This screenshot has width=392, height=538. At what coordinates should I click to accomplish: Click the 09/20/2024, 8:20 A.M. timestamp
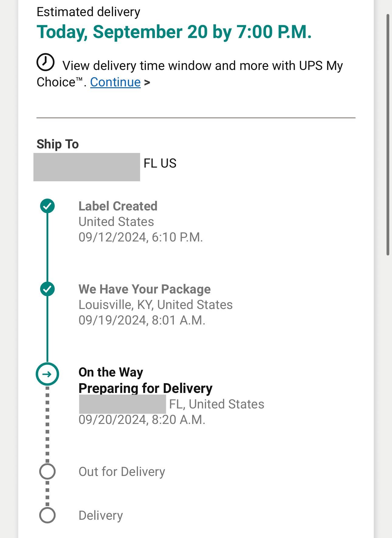(x=142, y=420)
